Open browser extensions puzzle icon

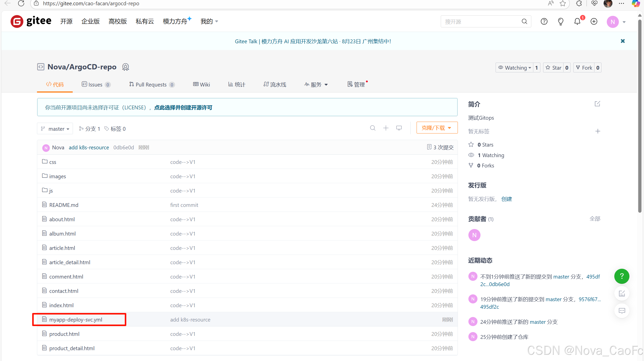(x=579, y=3)
